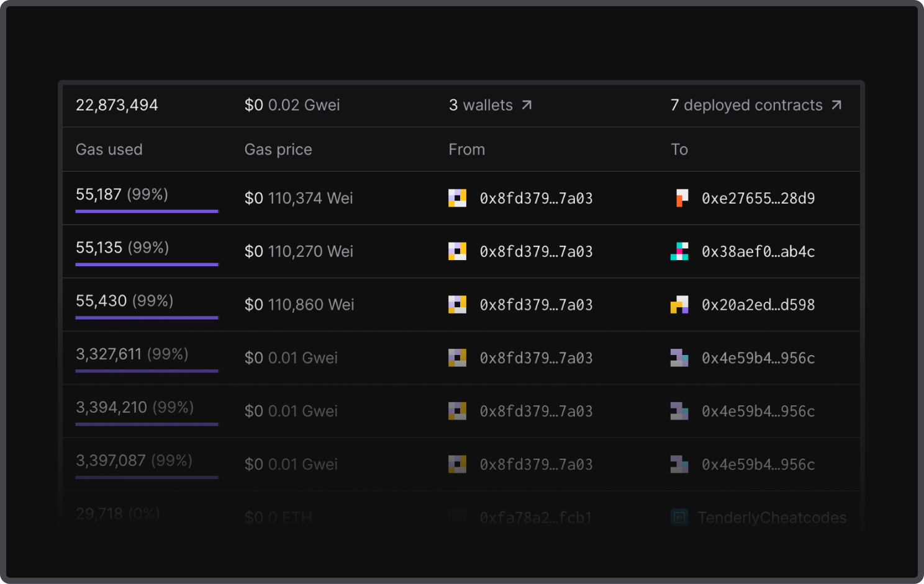924x584 pixels.
Task: Sort by the "Gas price" column header
Action: click(278, 150)
